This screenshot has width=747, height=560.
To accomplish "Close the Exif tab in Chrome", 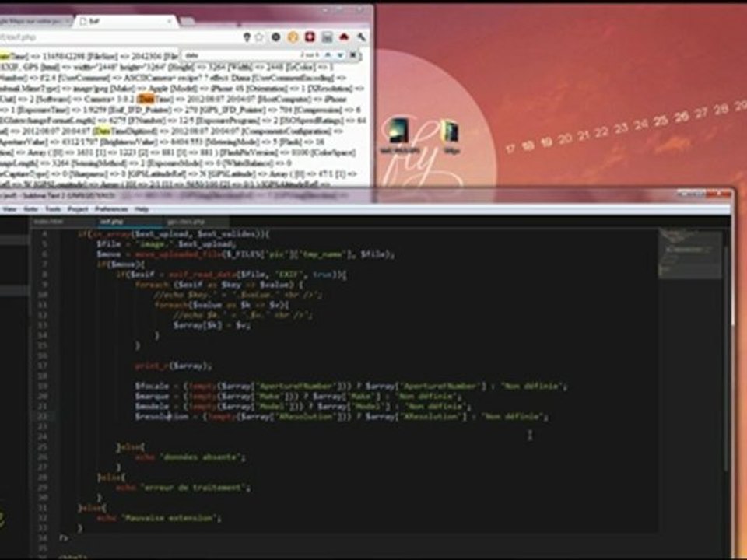I will (169, 22).
